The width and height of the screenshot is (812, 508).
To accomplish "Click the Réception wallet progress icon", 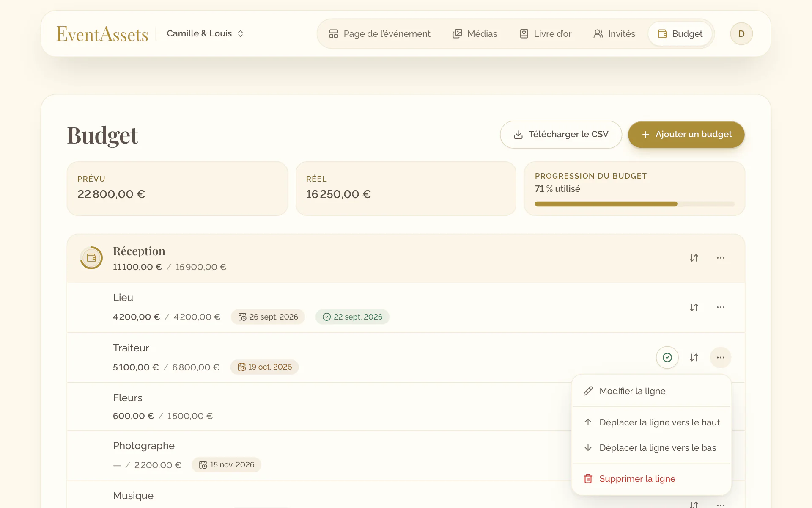I will (91, 258).
